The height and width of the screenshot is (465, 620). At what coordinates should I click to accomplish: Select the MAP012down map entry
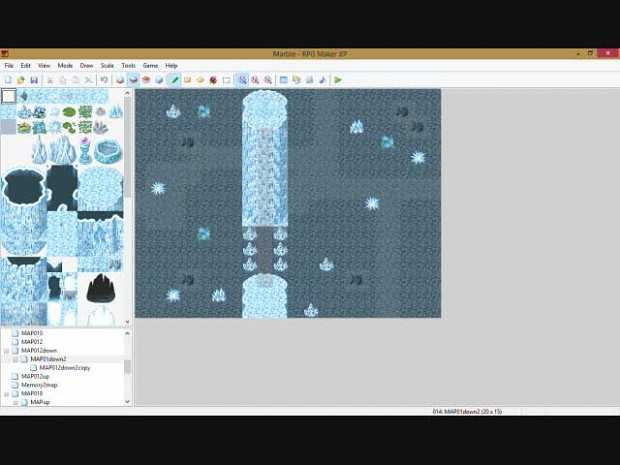[x=39, y=350]
